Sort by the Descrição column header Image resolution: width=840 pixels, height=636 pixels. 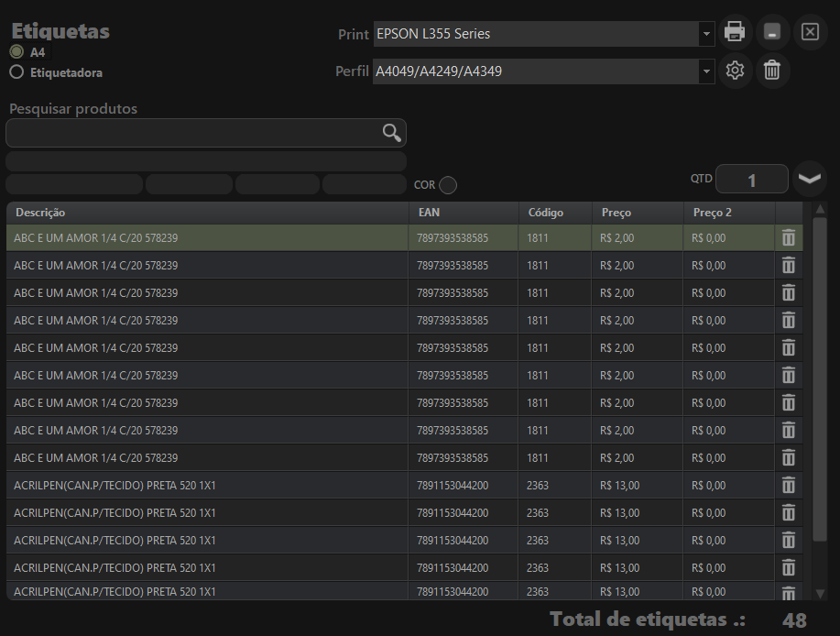point(40,213)
